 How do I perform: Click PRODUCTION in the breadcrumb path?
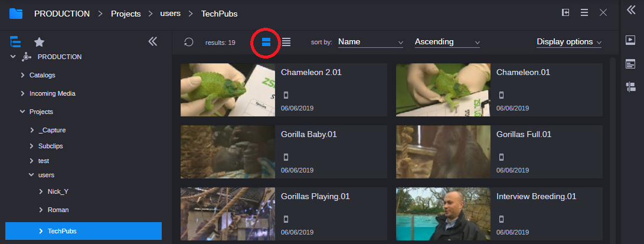[62, 13]
